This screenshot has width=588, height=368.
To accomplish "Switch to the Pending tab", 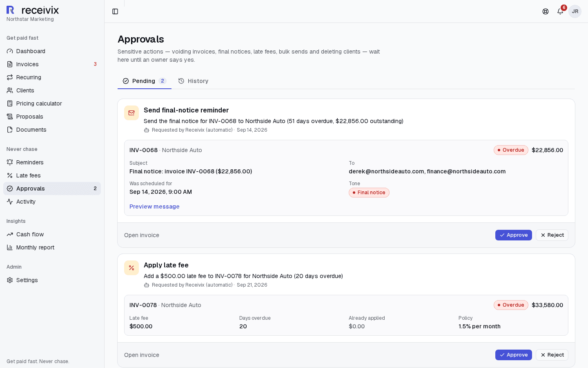I will [x=145, y=81].
